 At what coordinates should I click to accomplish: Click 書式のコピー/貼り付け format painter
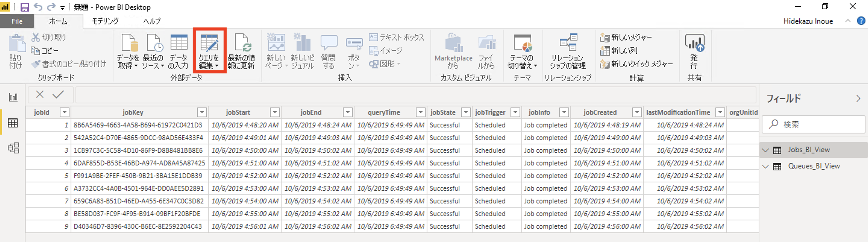[x=68, y=64]
